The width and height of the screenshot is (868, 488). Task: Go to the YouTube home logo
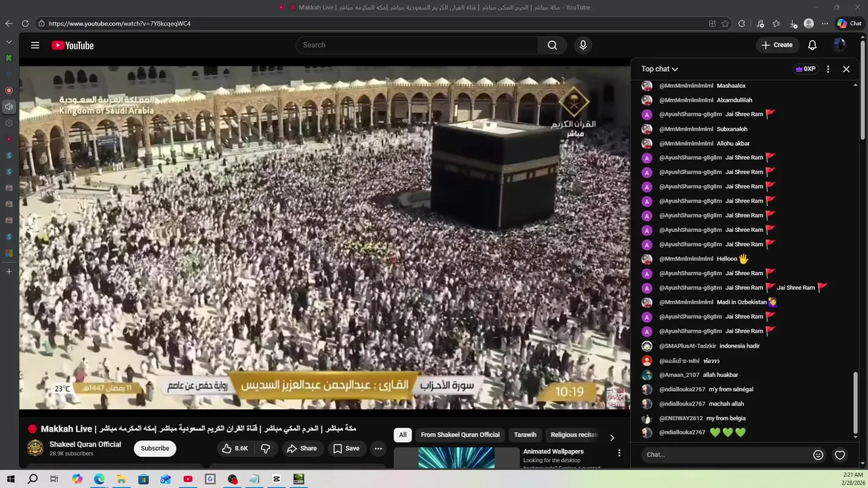point(73,45)
